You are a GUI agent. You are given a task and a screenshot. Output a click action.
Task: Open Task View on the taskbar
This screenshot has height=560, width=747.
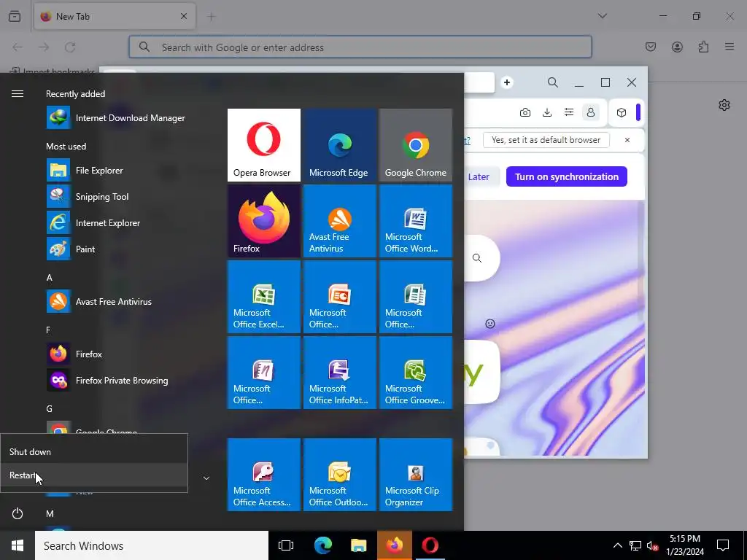coord(286,545)
